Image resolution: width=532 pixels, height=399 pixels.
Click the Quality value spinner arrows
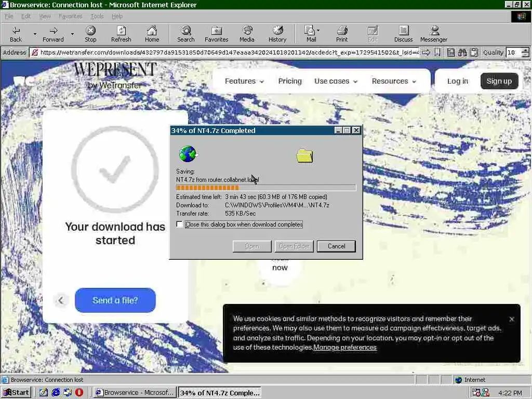point(525,52)
